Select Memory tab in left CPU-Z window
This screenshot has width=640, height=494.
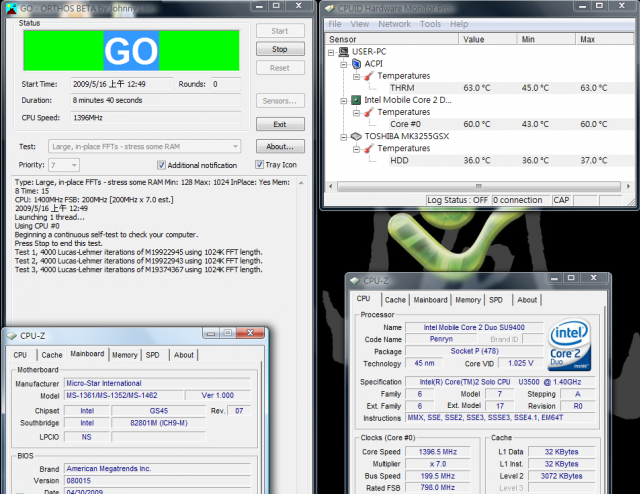(x=124, y=355)
